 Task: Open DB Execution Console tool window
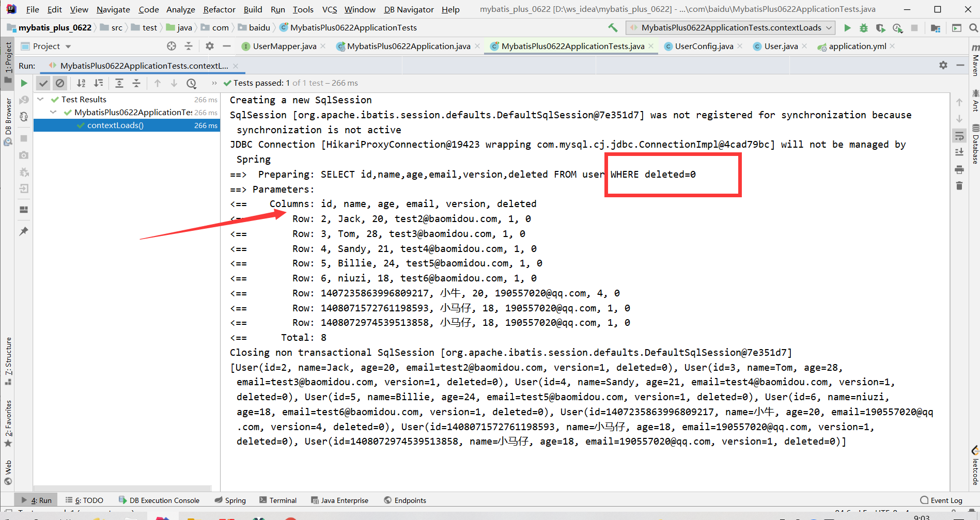click(159, 500)
